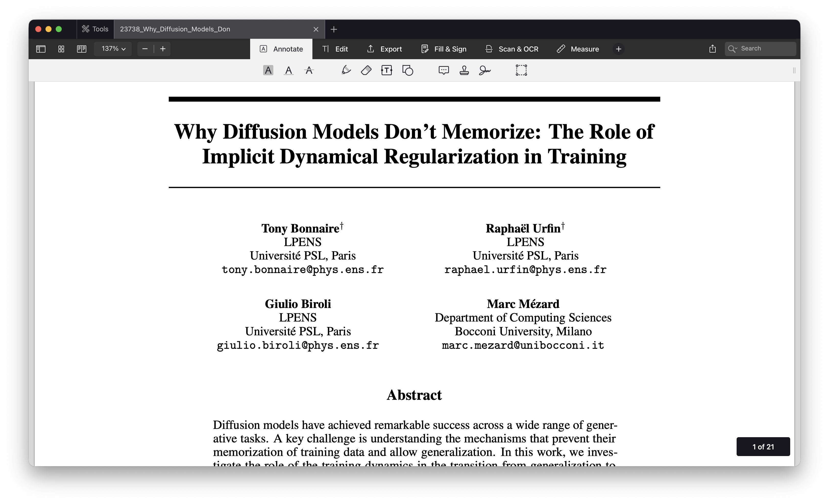Open the Scan & OCR tab
The width and height of the screenshot is (829, 504).
pyautogui.click(x=512, y=49)
